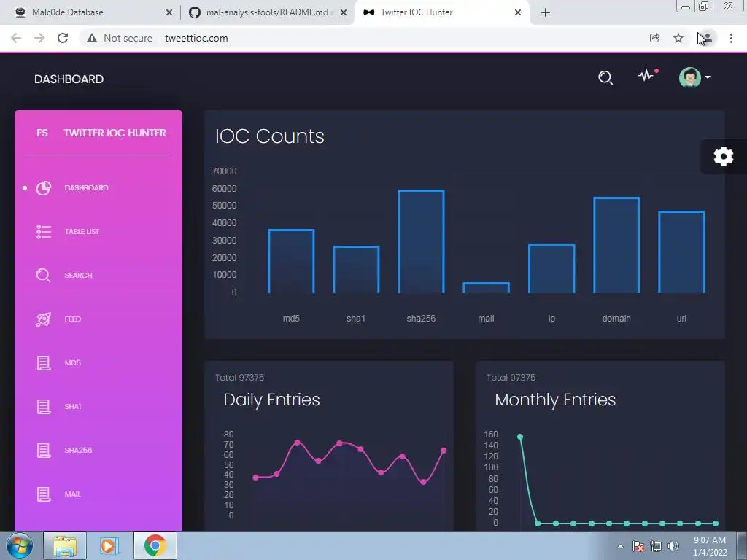Viewport: 747px width, 560px height.
Task: Open File Explorer from taskbar
Action: pos(65,545)
